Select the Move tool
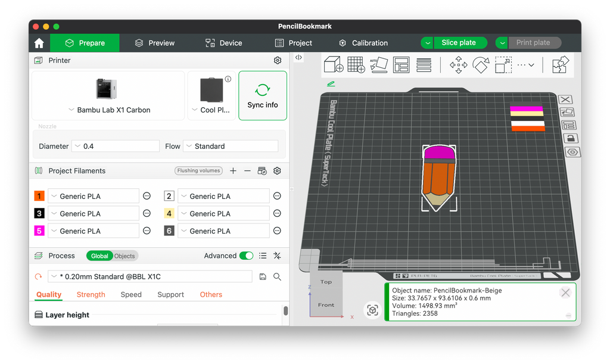 point(458,64)
